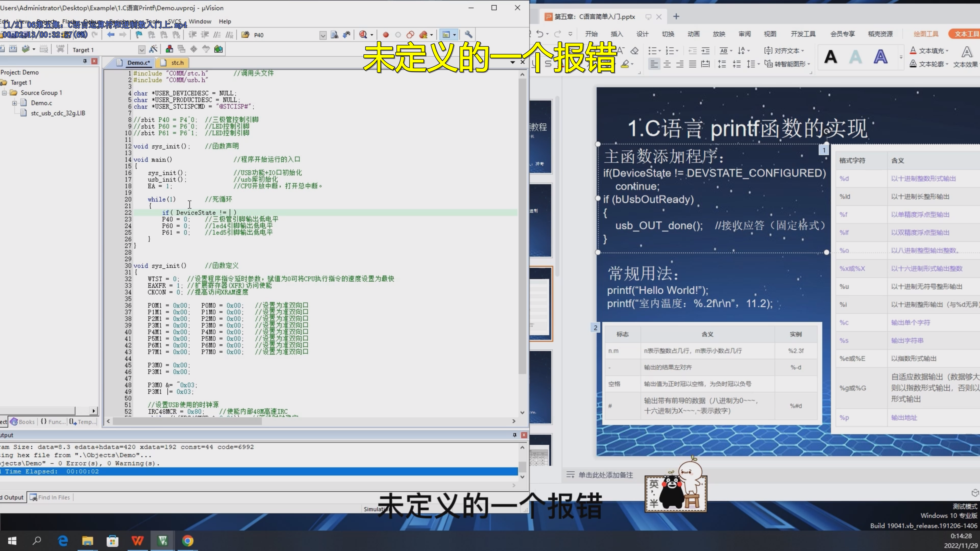
Task: Click the eraser clear formatting icon in WPS
Action: coord(634,51)
